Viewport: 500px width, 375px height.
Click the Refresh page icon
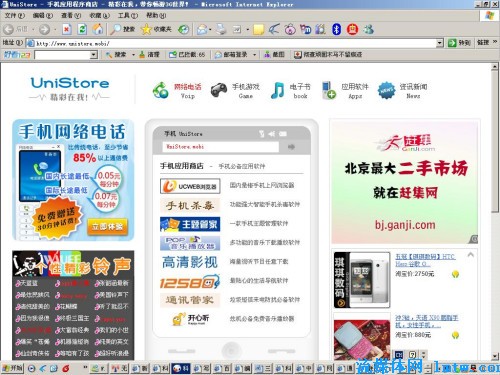click(x=82, y=30)
